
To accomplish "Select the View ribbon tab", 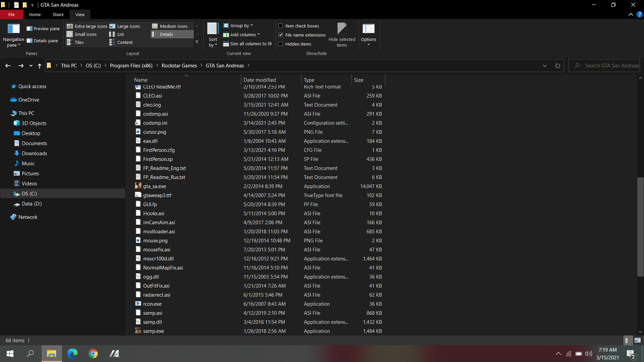I will point(80,15).
